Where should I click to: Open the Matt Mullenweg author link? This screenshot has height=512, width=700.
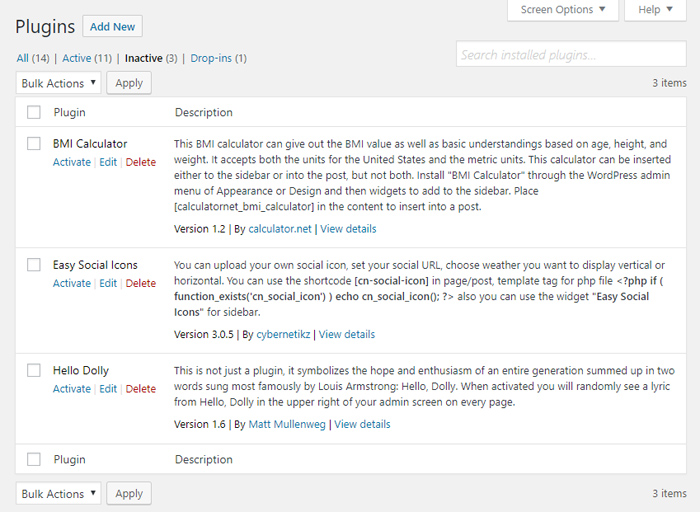[287, 424]
